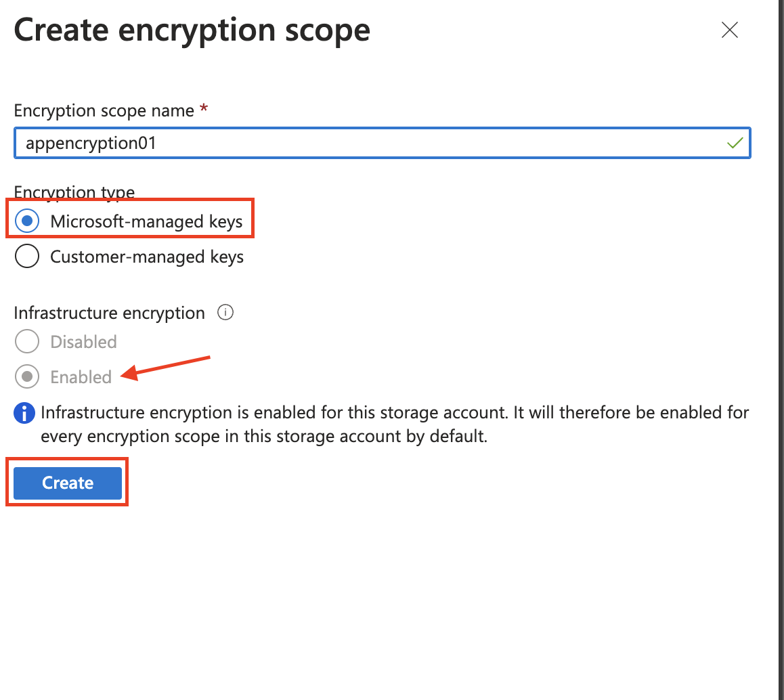Click the "Encryption type" section label
The image size is (784, 700).
pyautogui.click(x=74, y=192)
